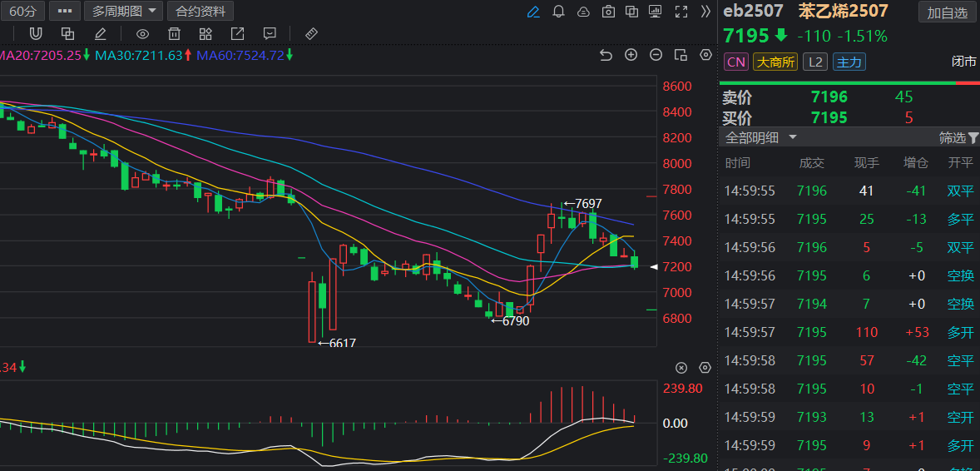Click the CN market tag

pos(736,62)
